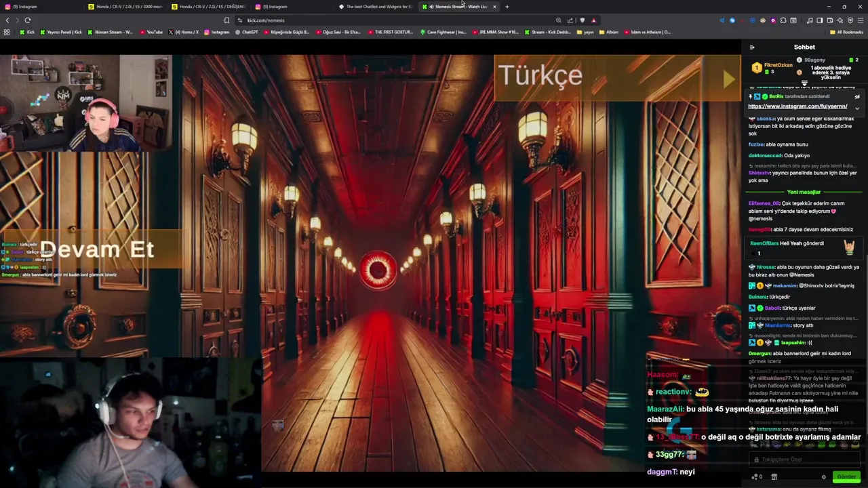This screenshot has height=488, width=868.
Task: Open a new browser tab
Action: pyautogui.click(x=507, y=7)
